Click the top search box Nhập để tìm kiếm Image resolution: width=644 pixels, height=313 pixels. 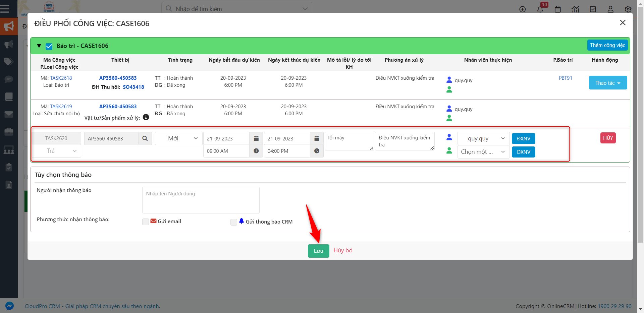pyautogui.click(x=236, y=9)
